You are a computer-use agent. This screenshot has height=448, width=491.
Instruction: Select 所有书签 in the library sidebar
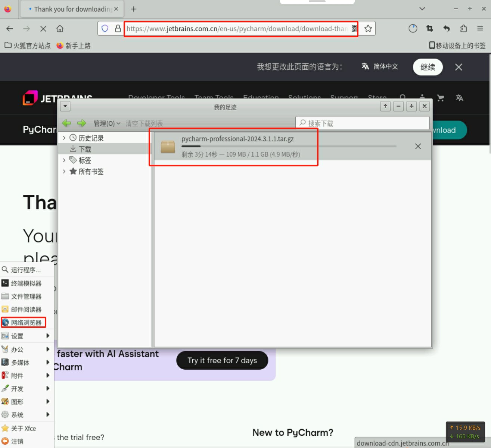point(91,172)
